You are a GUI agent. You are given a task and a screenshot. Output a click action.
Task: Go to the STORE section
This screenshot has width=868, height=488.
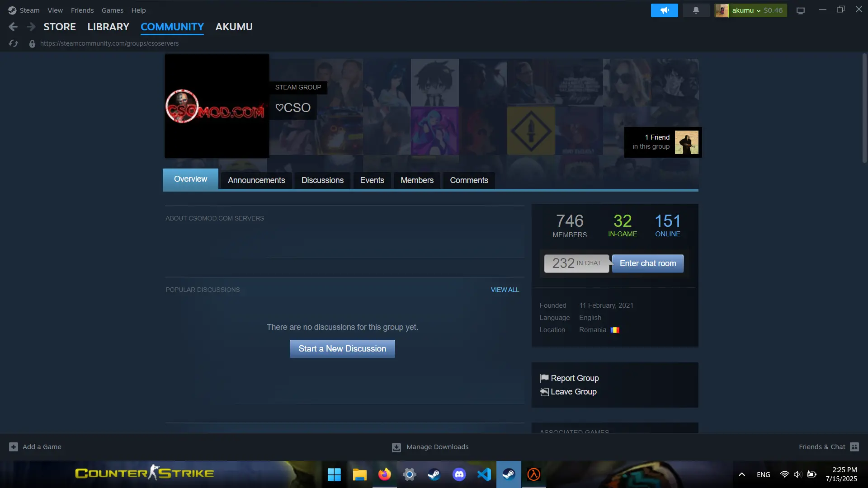coord(60,27)
